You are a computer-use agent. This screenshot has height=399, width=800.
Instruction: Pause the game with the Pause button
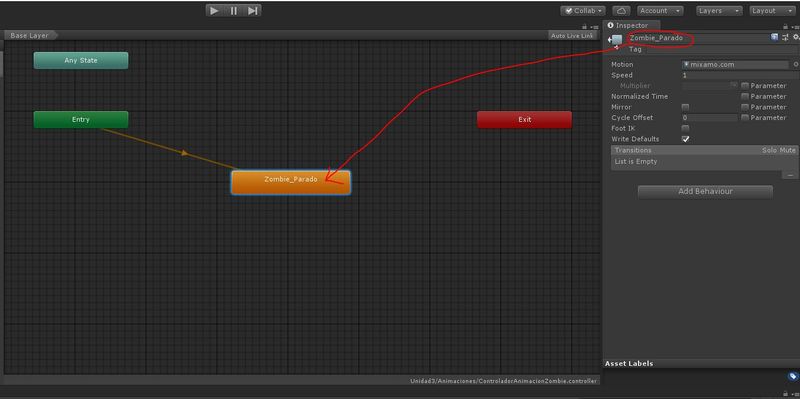[x=234, y=10]
